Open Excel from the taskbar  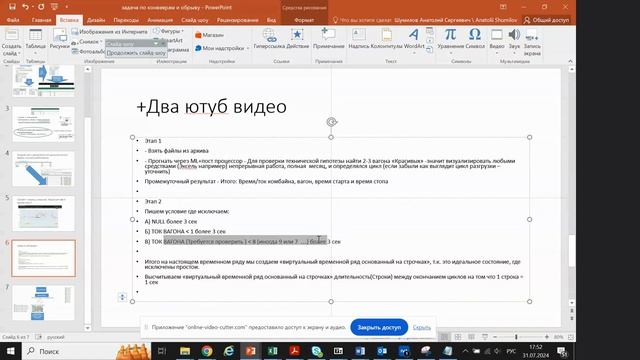pyautogui.click(x=273, y=351)
